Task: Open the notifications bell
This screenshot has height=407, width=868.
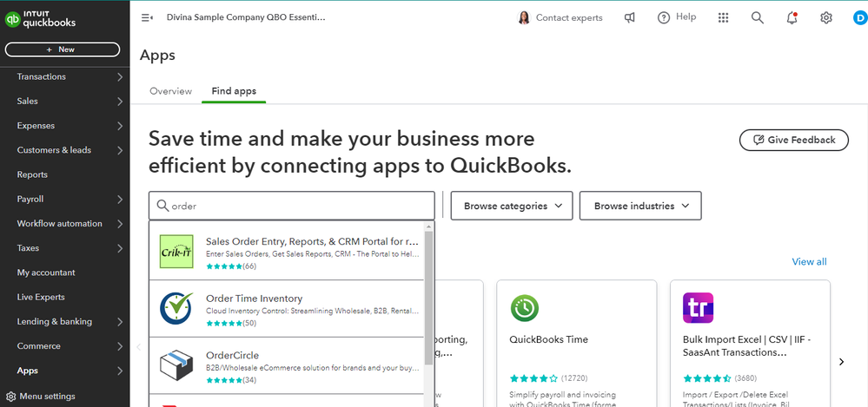Action: (x=792, y=17)
